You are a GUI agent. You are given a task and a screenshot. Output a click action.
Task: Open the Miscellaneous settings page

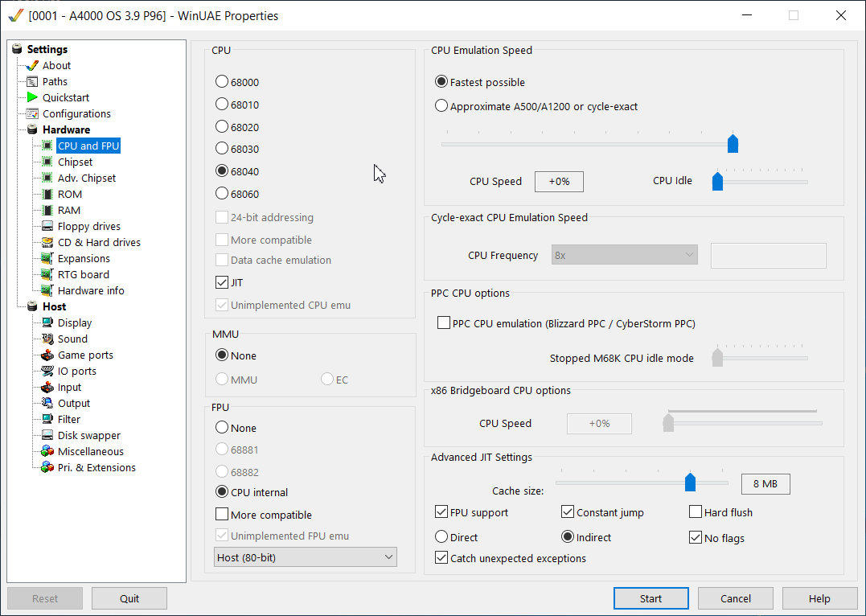tap(91, 451)
